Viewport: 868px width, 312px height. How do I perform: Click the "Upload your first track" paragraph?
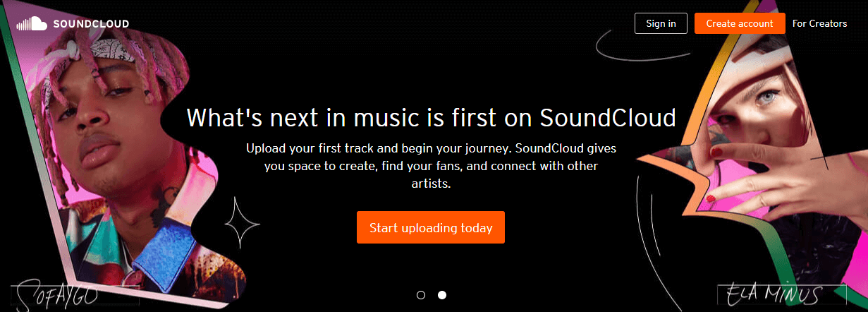pos(432,166)
